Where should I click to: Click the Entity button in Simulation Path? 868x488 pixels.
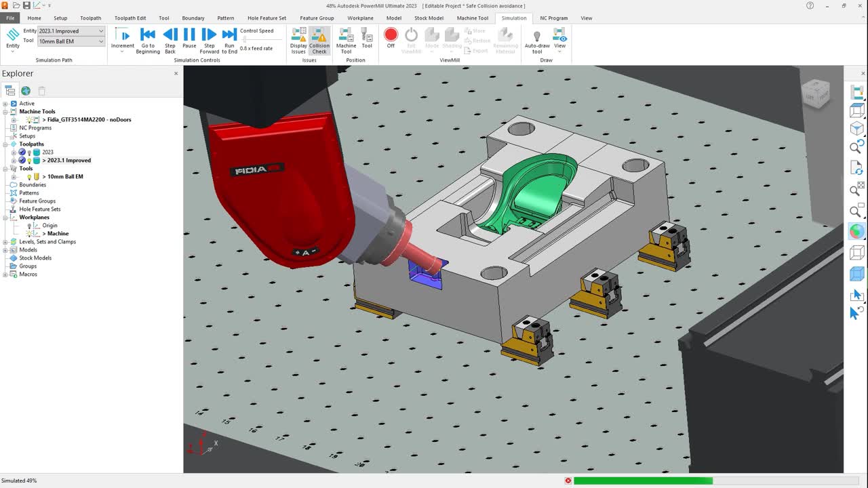pyautogui.click(x=13, y=39)
